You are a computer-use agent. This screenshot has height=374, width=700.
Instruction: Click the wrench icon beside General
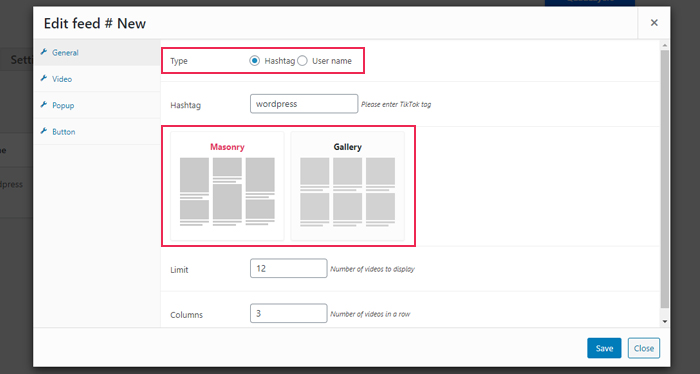[x=44, y=52]
